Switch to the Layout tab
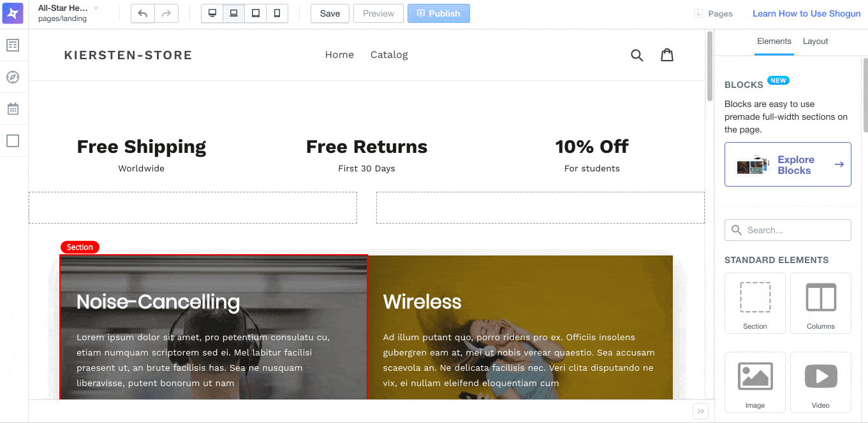This screenshot has height=423, width=868. [x=815, y=41]
